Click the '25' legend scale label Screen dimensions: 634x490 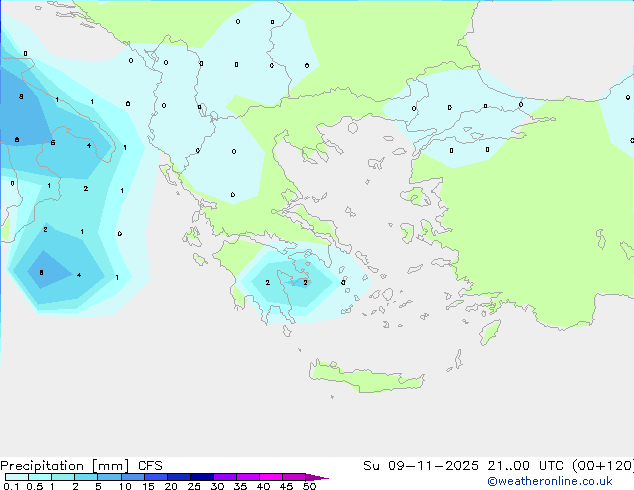tap(194, 486)
